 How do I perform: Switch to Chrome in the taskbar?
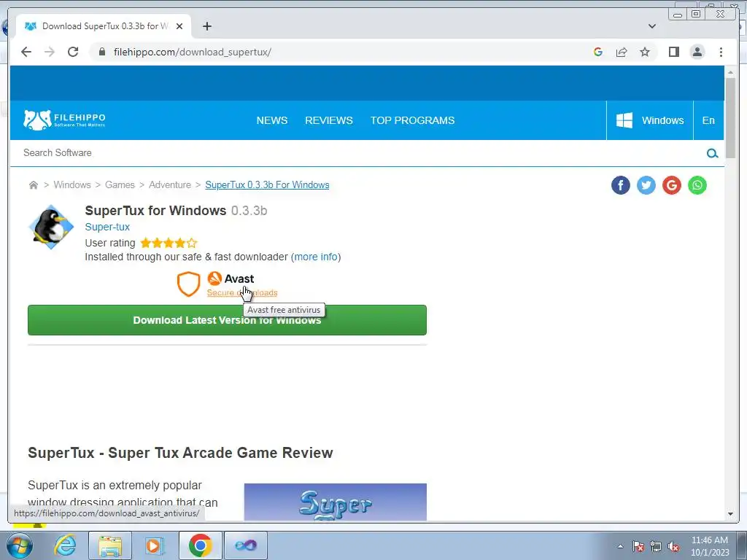coord(200,545)
